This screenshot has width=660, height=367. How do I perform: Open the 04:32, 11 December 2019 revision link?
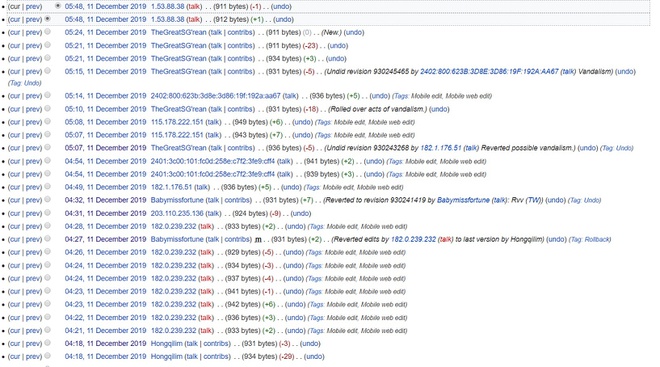105,200
